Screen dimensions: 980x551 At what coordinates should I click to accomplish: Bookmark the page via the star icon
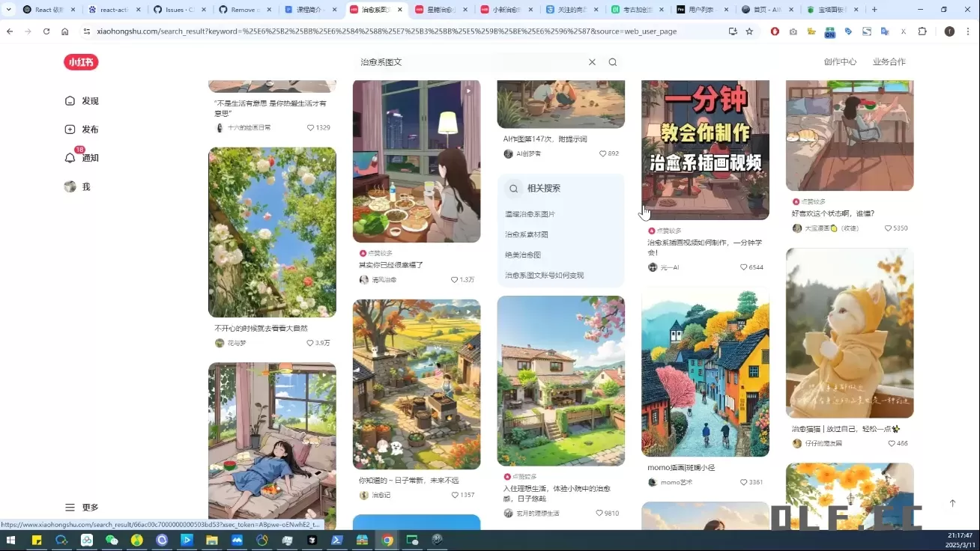tap(748, 31)
